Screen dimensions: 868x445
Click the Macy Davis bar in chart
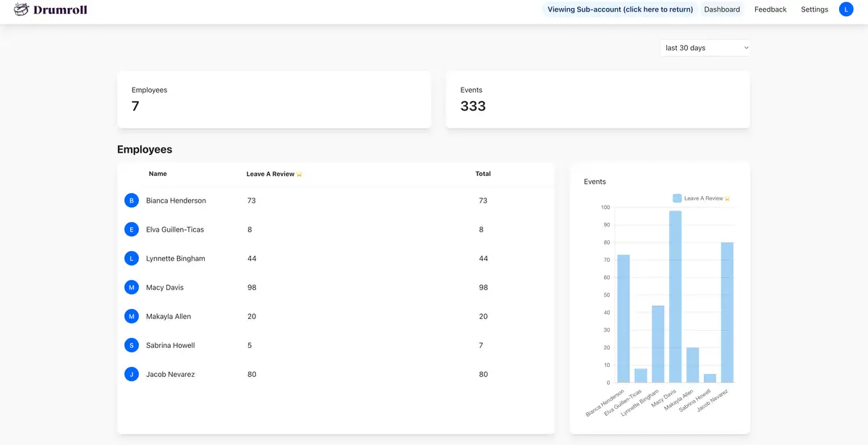pyautogui.click(x=675, y=297)
